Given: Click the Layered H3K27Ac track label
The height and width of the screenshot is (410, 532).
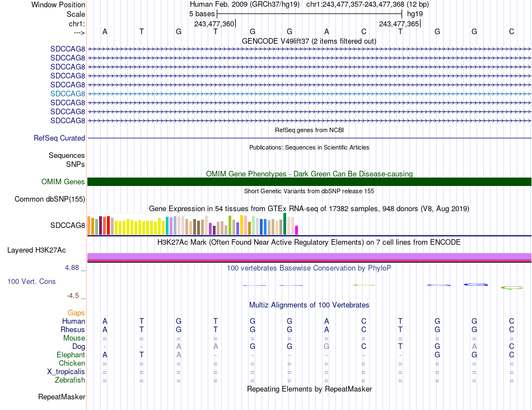Looking at the screenshot, I should coord(36,250).
